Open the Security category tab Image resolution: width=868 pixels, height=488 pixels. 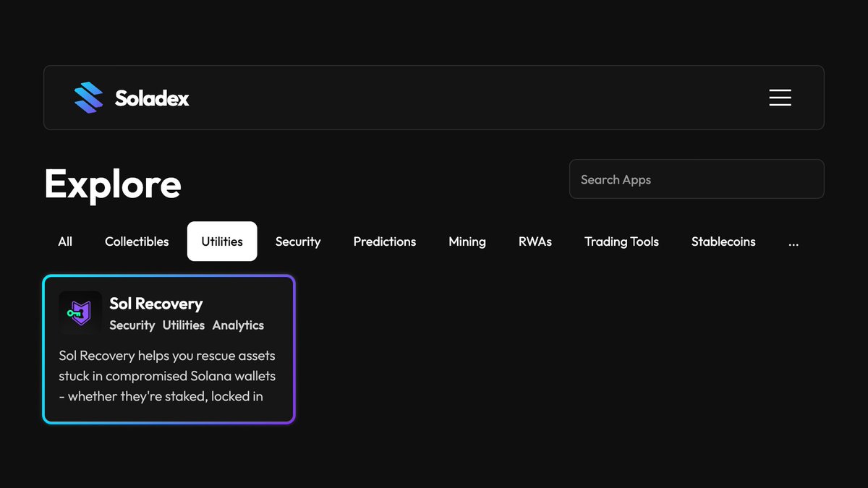coord(298,241)
